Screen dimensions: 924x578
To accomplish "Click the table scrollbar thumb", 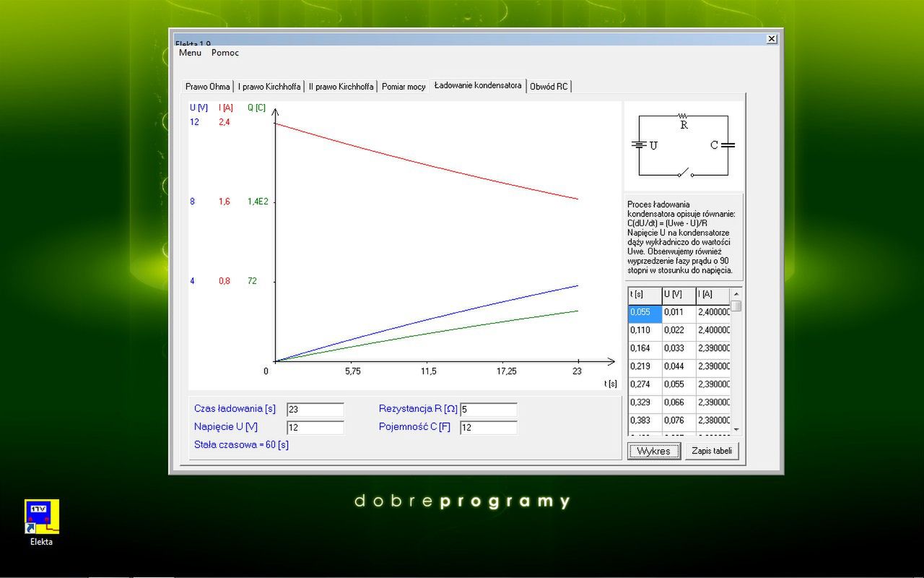I will pos(736,306).
